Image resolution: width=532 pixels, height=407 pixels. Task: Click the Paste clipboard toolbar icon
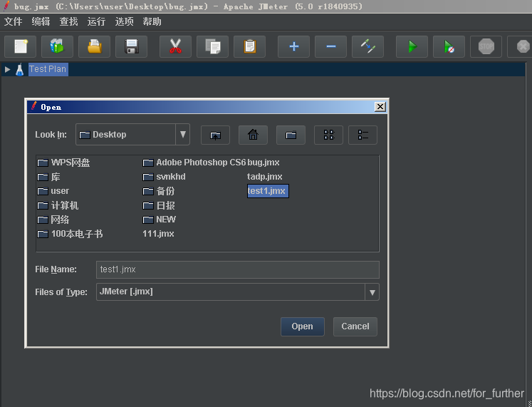click(x=250, y=46)
